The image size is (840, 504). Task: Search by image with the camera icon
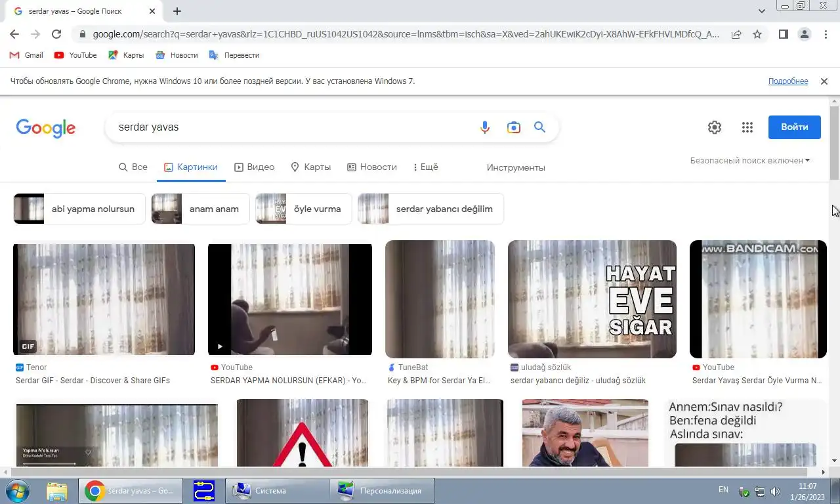tap(513, 127)
